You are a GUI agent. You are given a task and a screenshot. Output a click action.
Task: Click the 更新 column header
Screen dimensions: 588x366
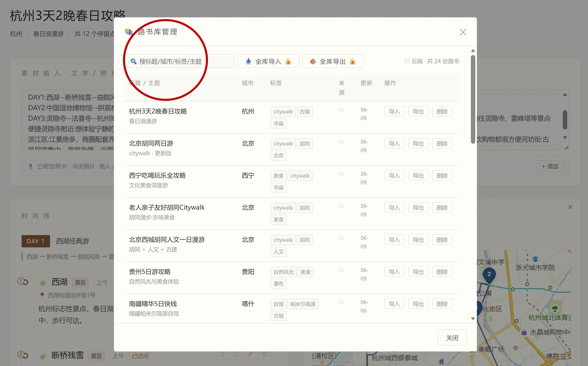pyautogui.click(x=366, y=83)
